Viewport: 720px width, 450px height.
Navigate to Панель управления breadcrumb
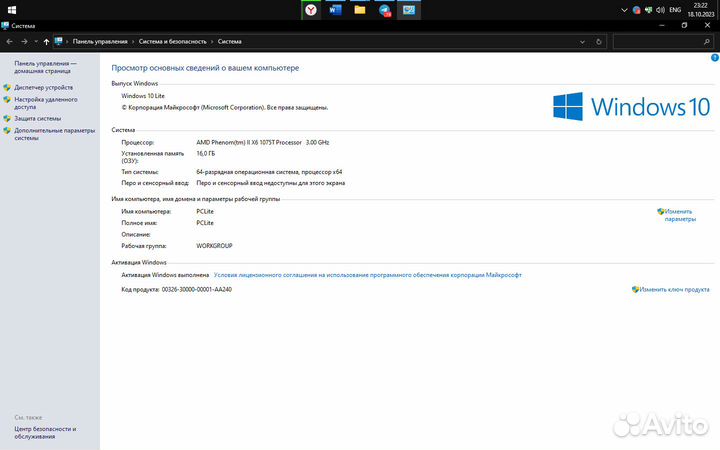click(100, 41)
